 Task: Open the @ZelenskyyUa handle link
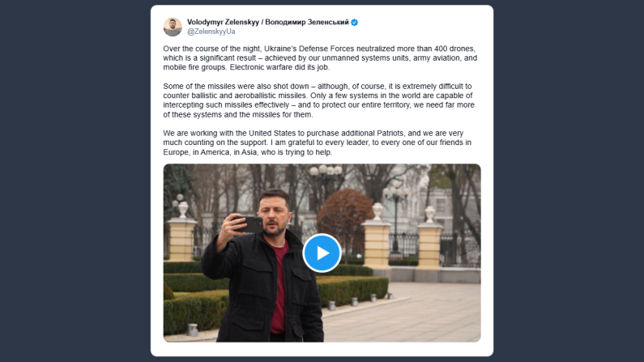(211, 32)
